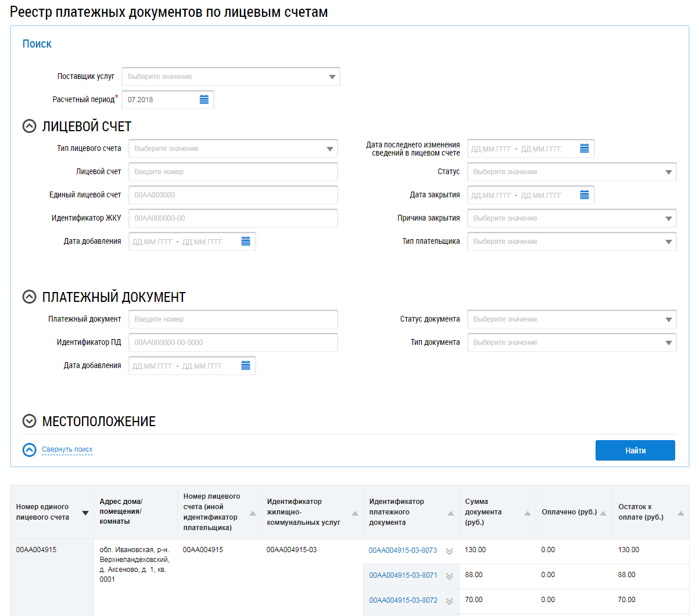Open calendar for Дата закрытия range
Viewport: 699px width, 616px height.
(x=585, y=195)
